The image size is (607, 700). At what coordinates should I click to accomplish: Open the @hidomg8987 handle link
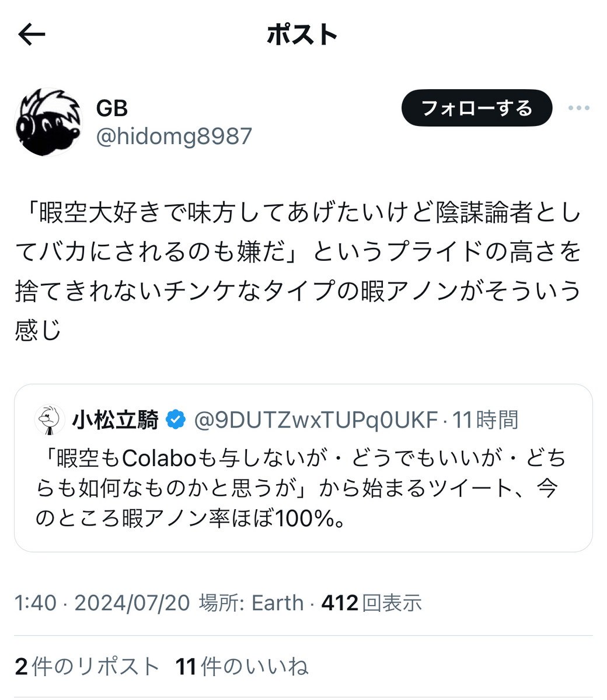tap(174, 136)
